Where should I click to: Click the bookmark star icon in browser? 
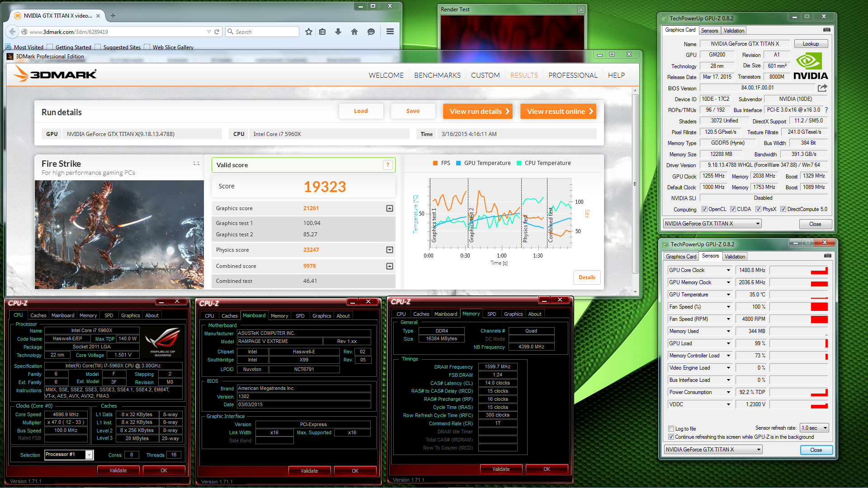(309, 32)
